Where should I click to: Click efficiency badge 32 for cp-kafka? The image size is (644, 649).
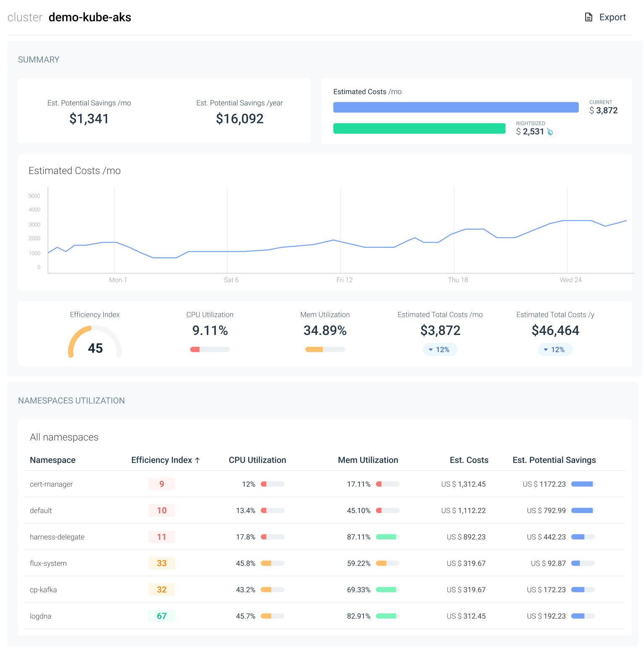(x=162, y=590)
